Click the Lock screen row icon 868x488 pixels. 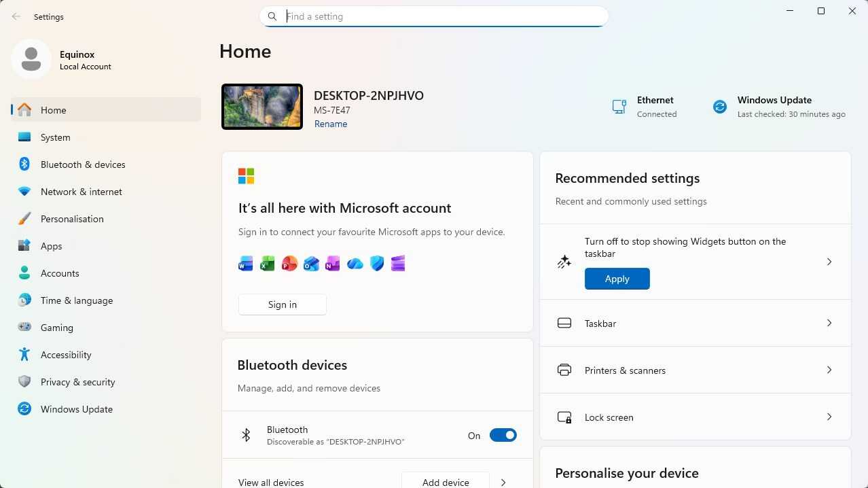[x=564, y=417]
